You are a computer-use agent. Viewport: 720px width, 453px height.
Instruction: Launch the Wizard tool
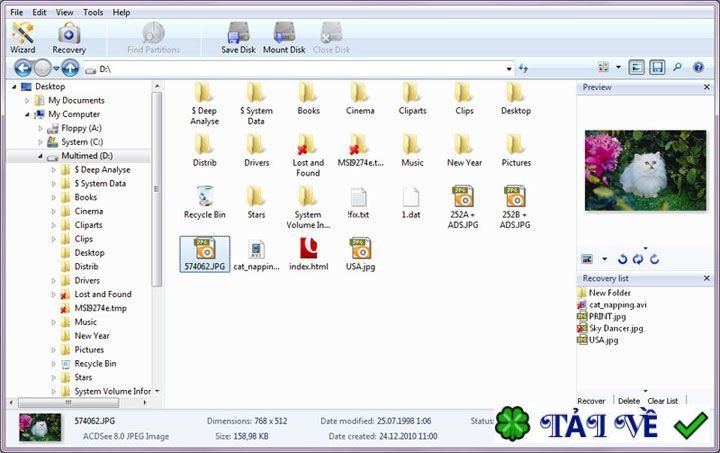click(22, 37)
